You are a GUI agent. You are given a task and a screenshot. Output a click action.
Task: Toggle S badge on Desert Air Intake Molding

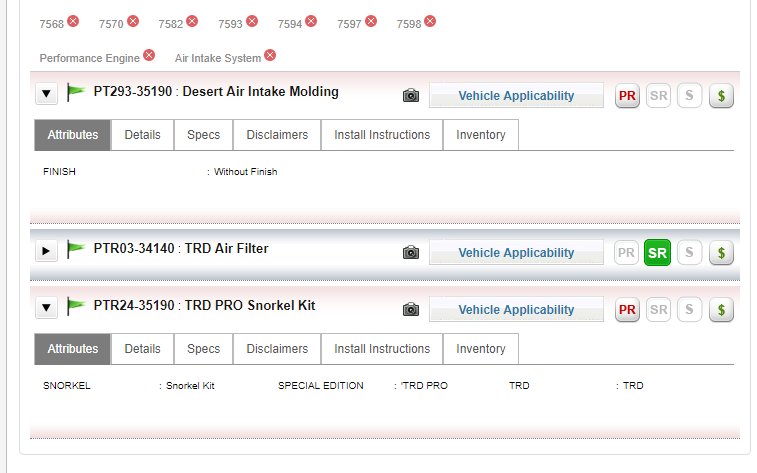pos(689,96)
